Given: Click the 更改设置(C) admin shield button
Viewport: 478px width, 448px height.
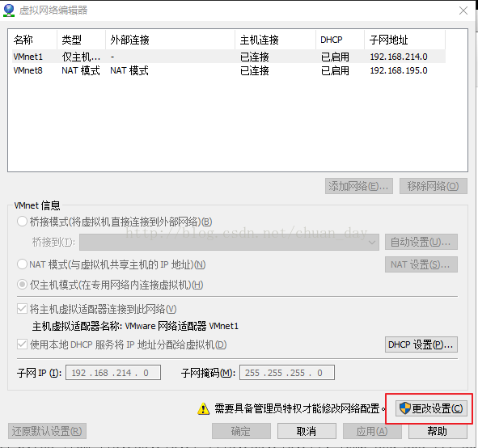Looking at the screenshot, I should click(431, 408).
